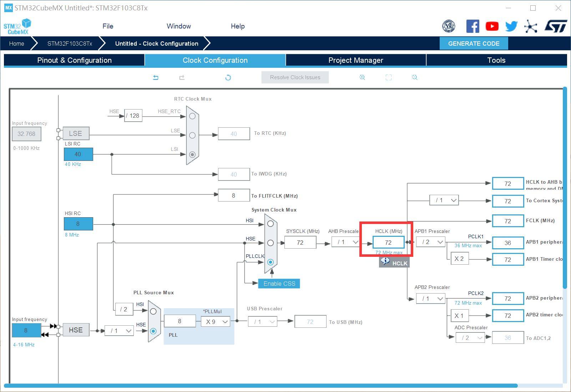Screen dimensions: 571x392
Task: Switch to the Tools tab
Action: pyautogui.click(x=496, y=60)
